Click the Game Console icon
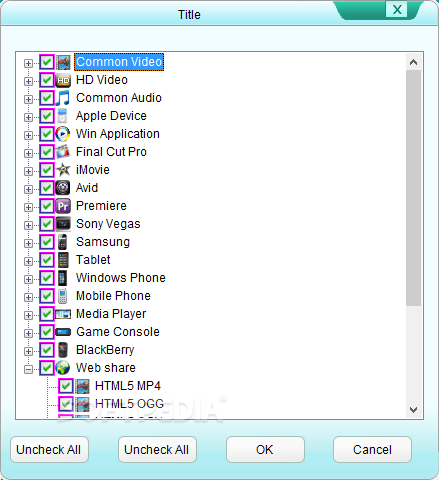 click(x=63, y=332)
